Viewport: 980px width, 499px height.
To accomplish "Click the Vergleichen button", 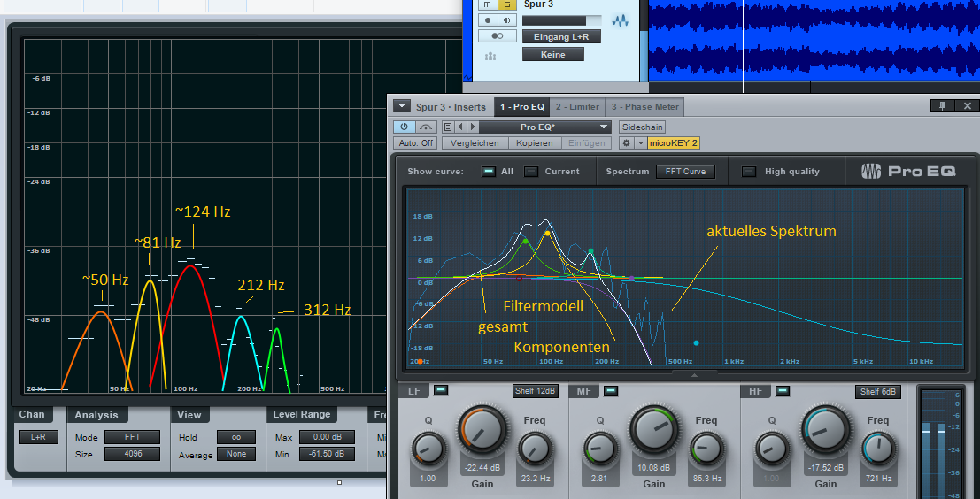I will 475,143.
